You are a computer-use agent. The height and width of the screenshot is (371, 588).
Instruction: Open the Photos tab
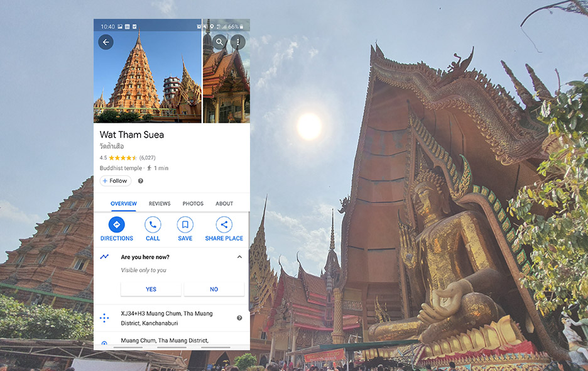click(193, 204)
